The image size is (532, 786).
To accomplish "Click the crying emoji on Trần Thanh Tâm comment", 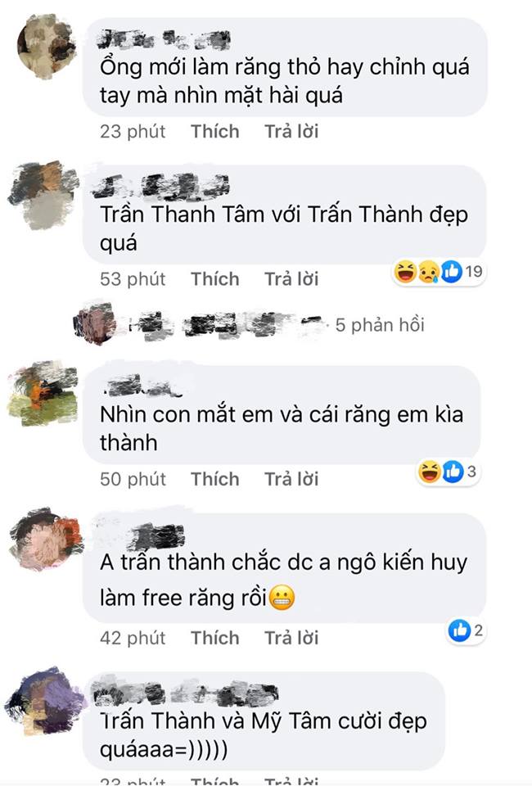I will (428, 272).
